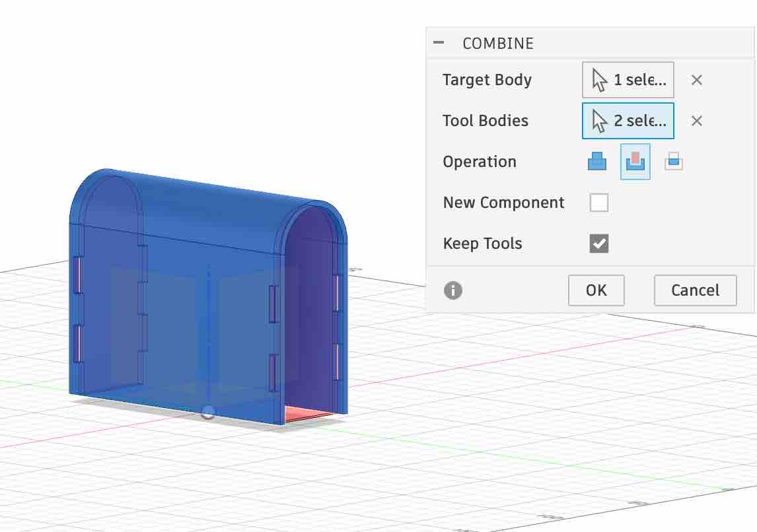Click the Operation label
This screenshot has height=532, width=757.
pyautogui.click(x=480, y=162)
